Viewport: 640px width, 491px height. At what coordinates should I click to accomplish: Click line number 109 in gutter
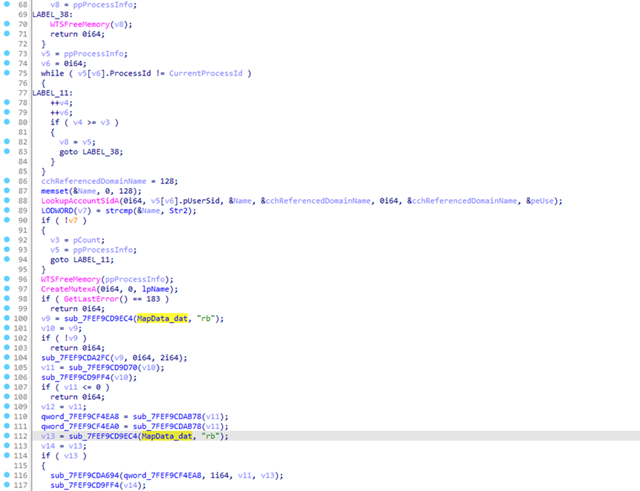click(20, 407)
